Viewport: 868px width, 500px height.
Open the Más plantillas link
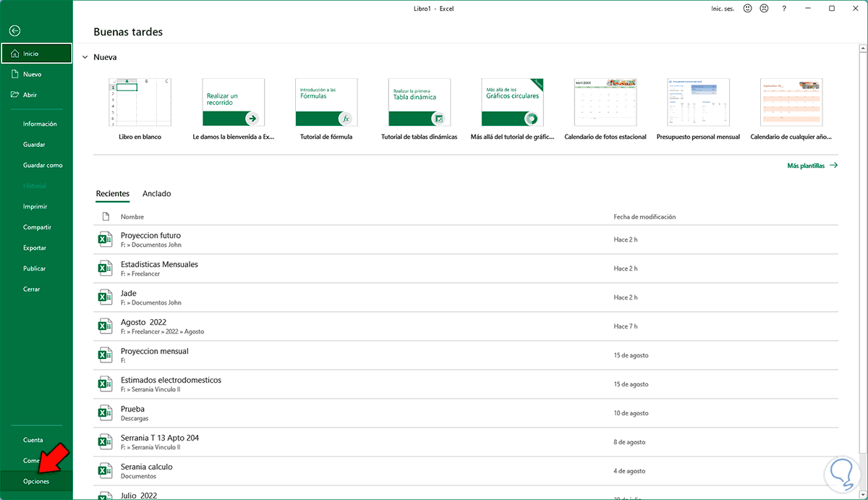click(812, 166)
